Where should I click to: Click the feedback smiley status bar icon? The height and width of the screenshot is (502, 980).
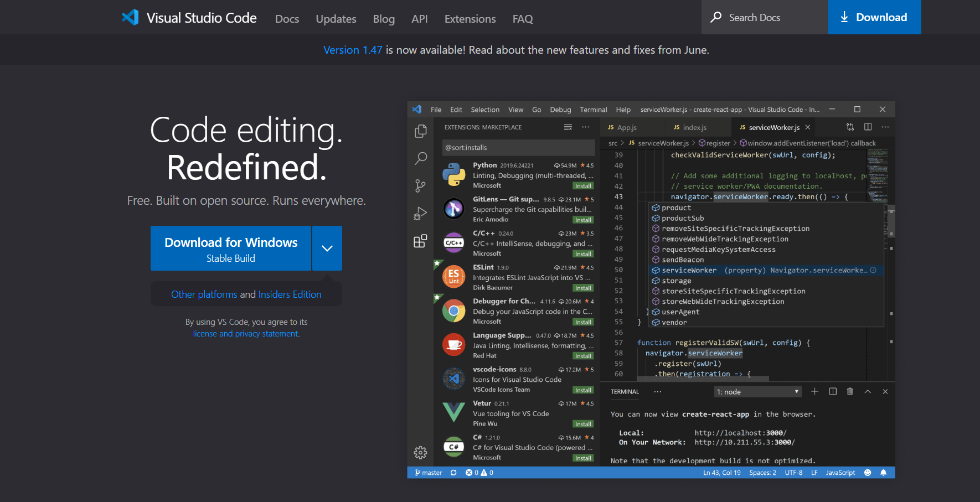(x=868, y=473)
